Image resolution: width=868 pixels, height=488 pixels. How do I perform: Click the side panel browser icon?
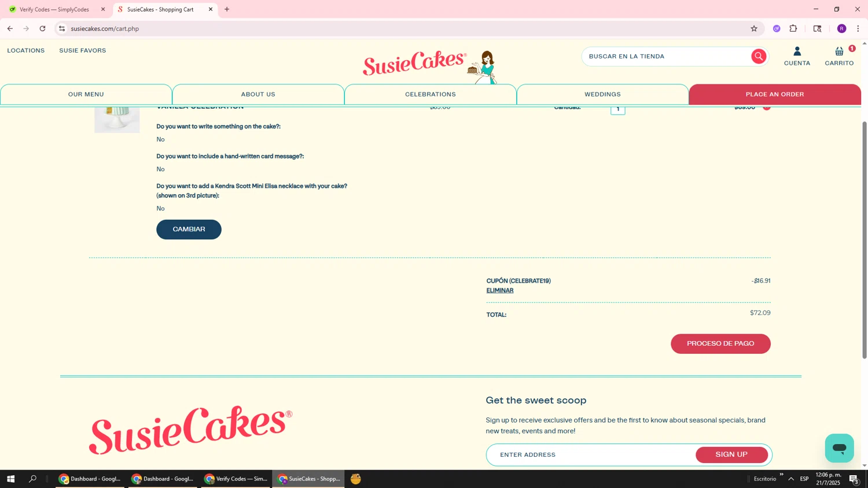point(817,28)
